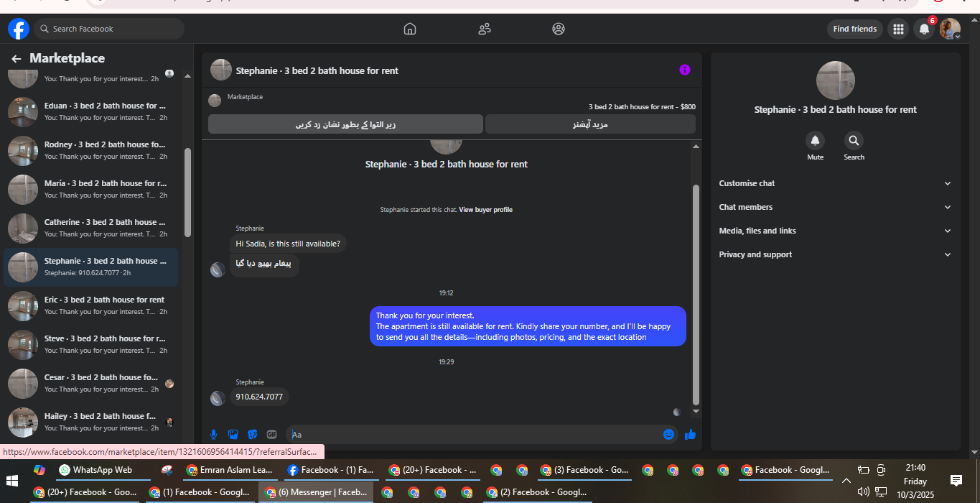Click the Search Facebook field
980x503 pixels.
(x=109, y=29)
